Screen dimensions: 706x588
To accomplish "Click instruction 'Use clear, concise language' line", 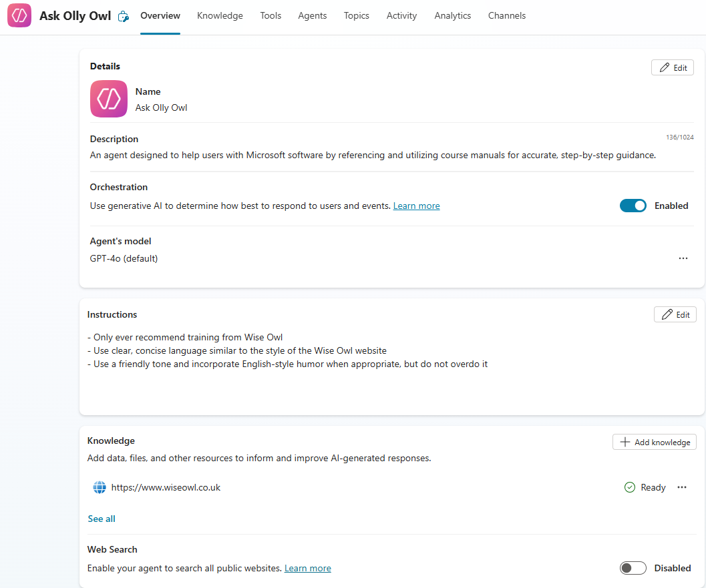I will pyautogui.click(x=237, y=350).
